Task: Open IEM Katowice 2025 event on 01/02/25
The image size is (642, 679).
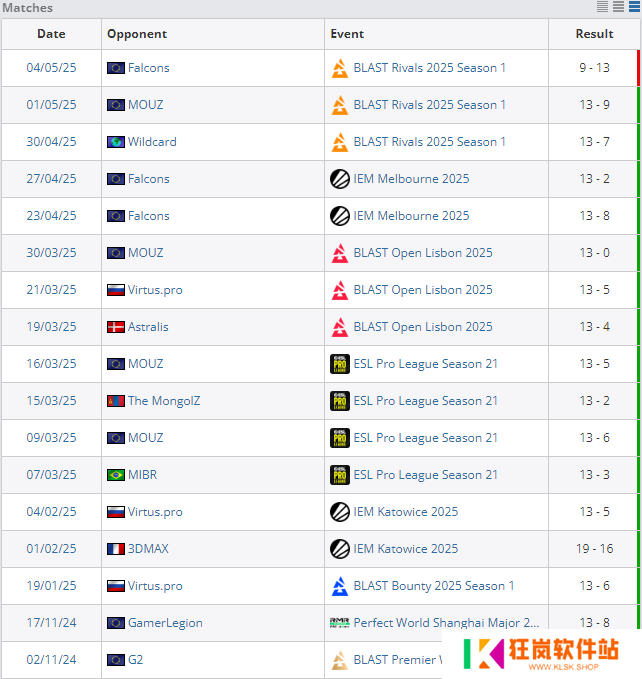Action: 406,549
